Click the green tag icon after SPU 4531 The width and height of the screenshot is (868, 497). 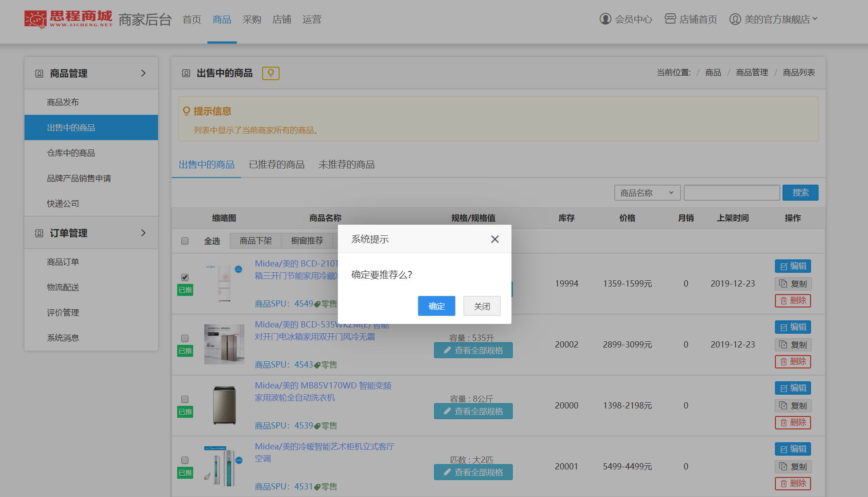point(317,487)
